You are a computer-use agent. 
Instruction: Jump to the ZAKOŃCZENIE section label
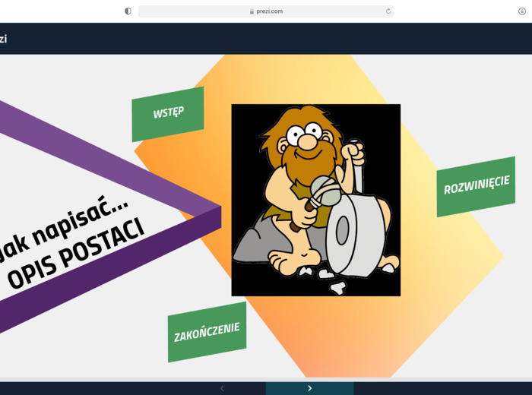[x=207, y=331]
